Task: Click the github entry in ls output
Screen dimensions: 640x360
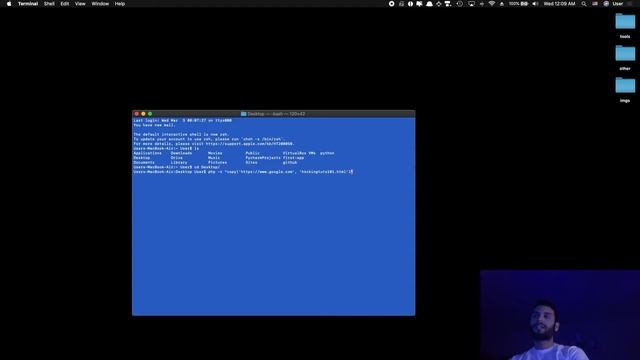Action: pos(290,162)
